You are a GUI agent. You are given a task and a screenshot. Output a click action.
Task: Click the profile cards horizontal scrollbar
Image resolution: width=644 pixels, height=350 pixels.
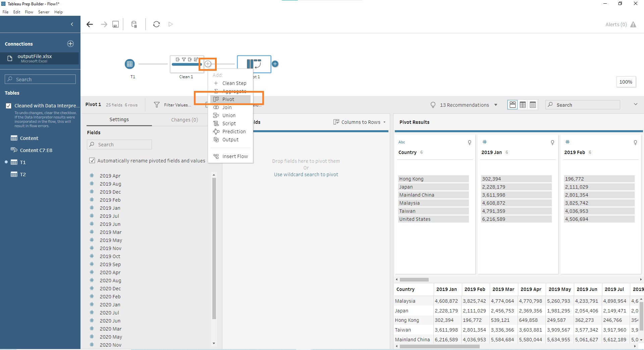click(414, 280)
